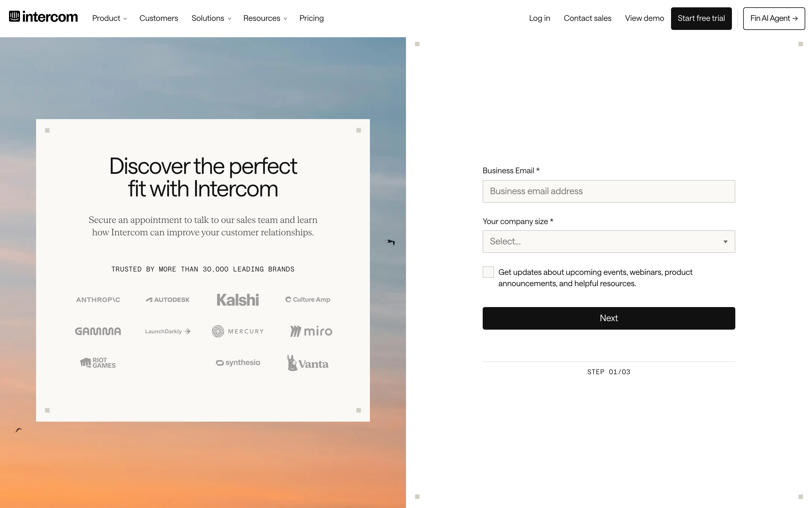Click the Anthropic logo
This screenshot has width=812, height=508.
(98, 300)
